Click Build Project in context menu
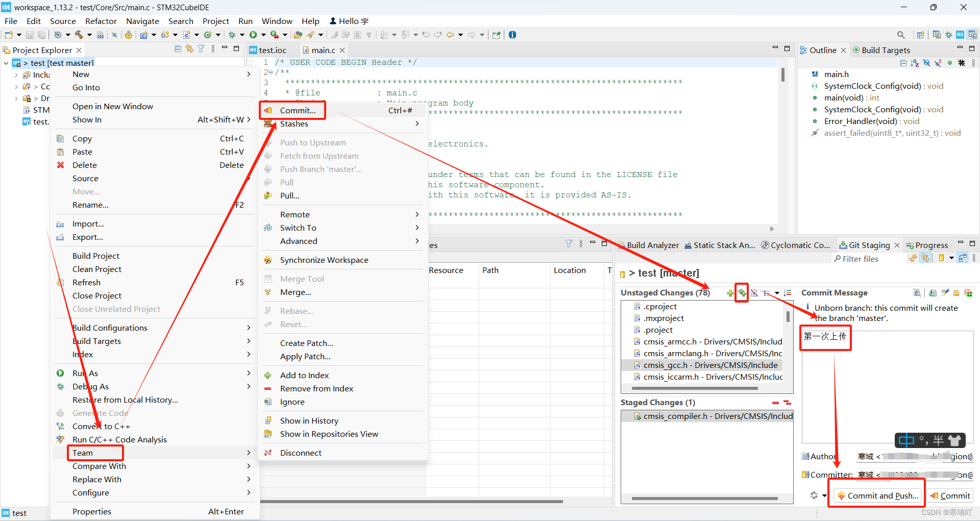980x521 pixels. [154, 256]
